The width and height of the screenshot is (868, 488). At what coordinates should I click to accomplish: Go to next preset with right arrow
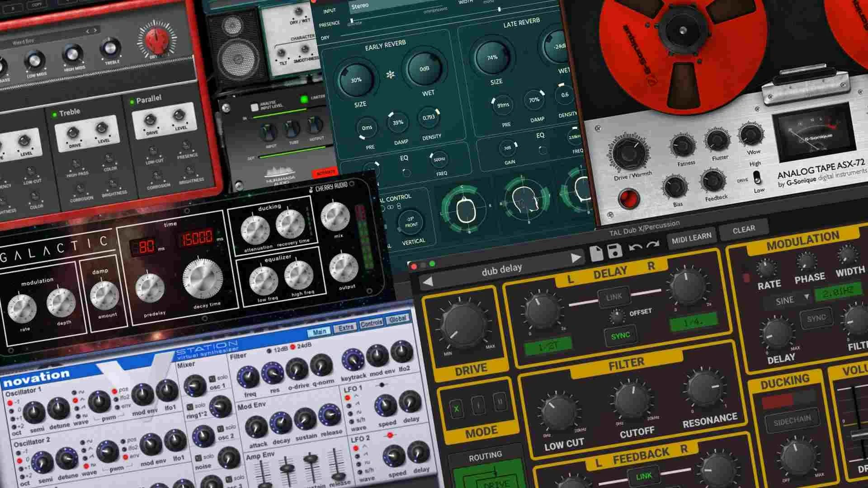(576, 258)
